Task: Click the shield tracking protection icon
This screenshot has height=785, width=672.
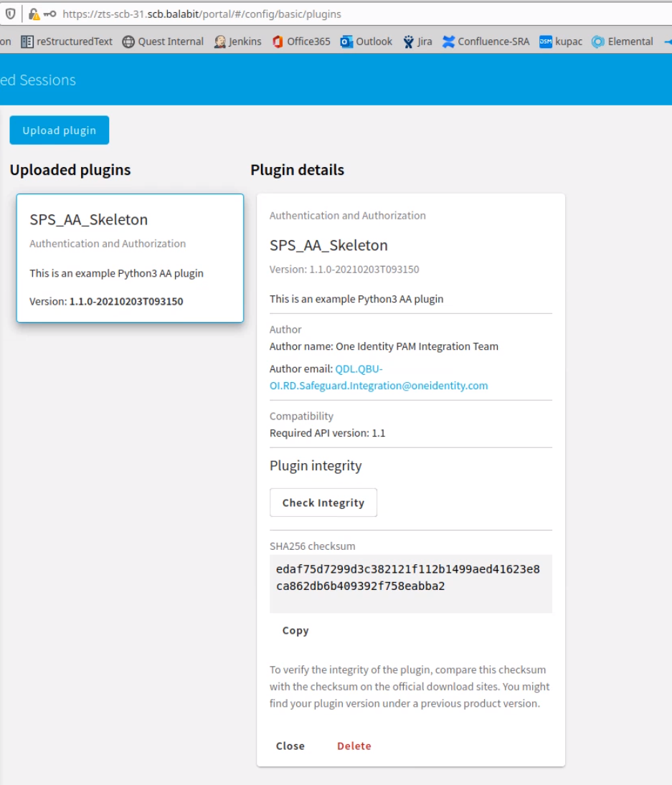Action: click(x=10, y=14)
